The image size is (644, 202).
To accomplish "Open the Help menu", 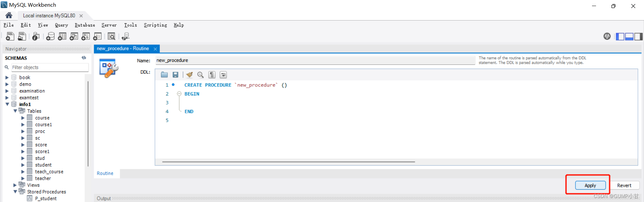I will (179, 25).
